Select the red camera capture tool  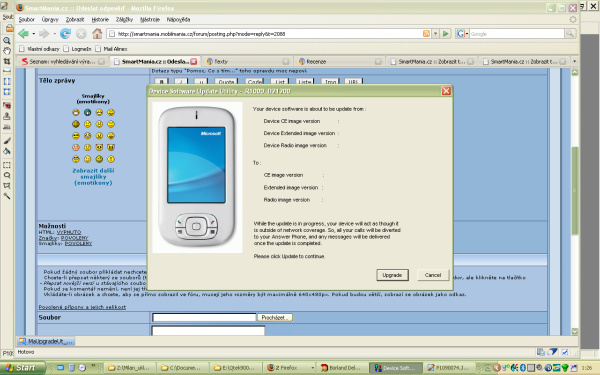pyautogui.click(x=7, y=106)
